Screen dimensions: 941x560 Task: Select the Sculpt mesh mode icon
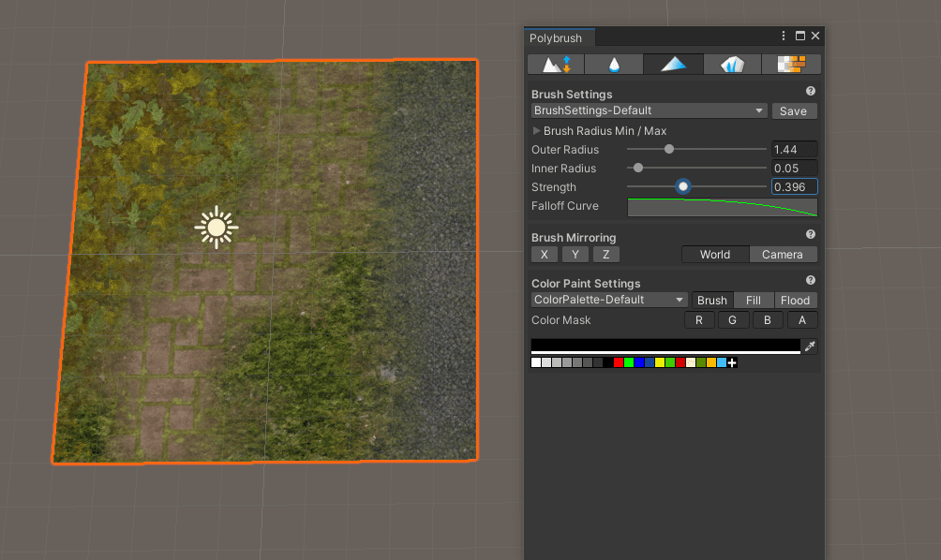(556, 65)
